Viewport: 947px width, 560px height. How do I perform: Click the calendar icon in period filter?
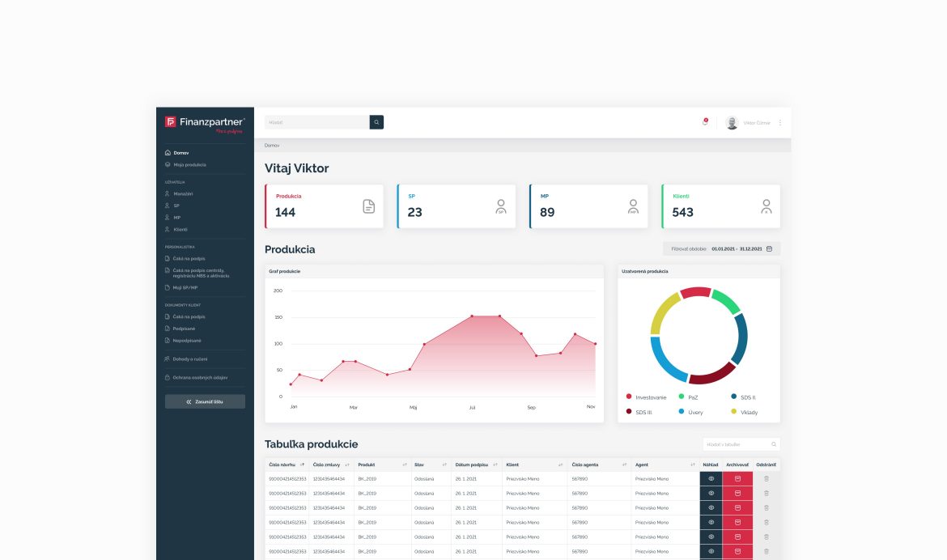tap(769, 249)
